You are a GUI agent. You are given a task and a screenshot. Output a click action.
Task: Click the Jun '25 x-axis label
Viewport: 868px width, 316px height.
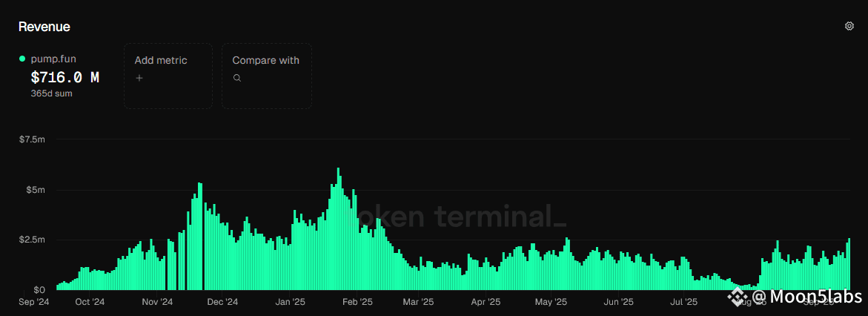pyautogui.click(x=618, y=302)
